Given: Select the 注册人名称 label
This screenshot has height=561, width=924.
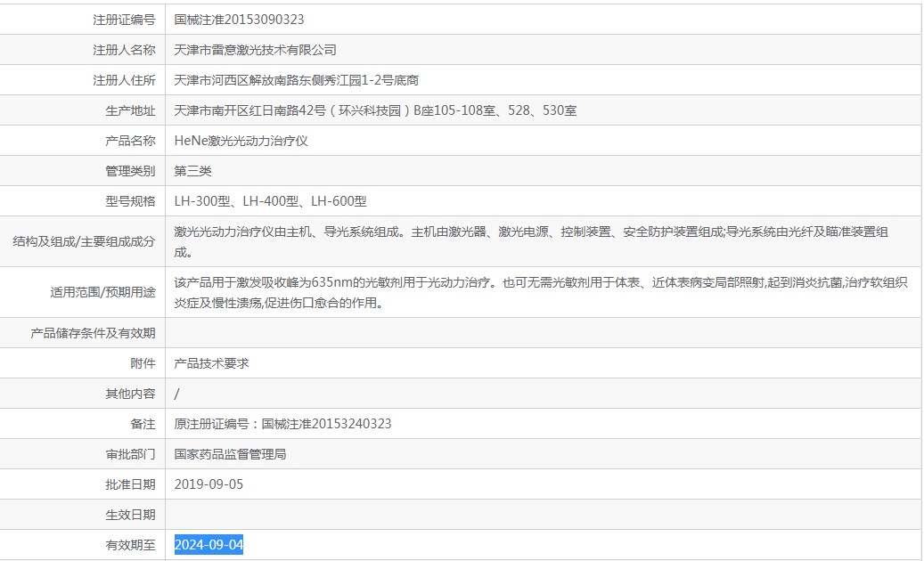Looking at the screenshot, I should click(x=124, y=50).
